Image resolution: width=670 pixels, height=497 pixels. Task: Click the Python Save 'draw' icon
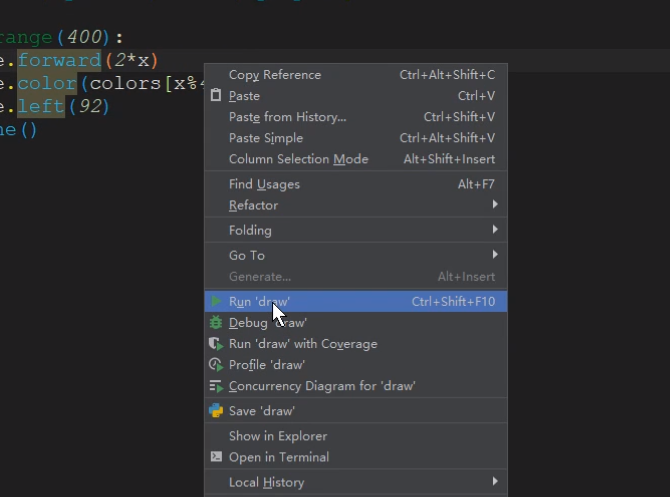pyautogui.click(x=215, y=410)
